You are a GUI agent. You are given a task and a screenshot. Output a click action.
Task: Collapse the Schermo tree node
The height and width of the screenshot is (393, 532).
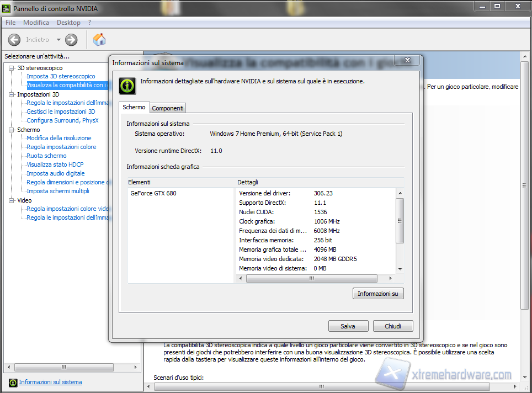tap(12, 130)
